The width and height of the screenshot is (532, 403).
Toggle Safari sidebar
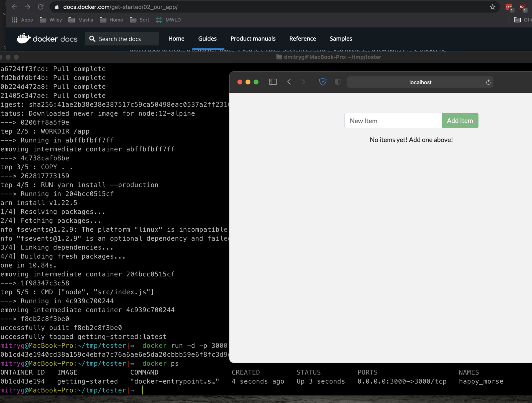pyautogui.click(x=273, y=82)
